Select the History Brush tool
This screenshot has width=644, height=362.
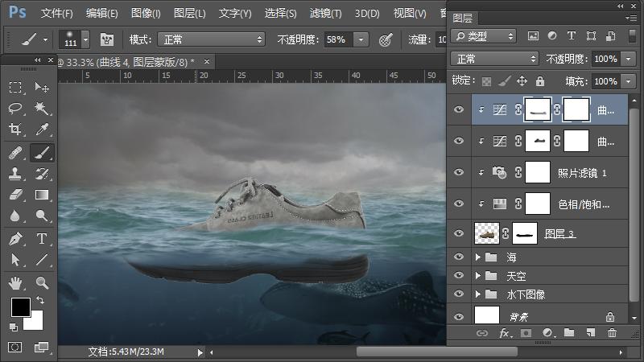tap(42, 174)
